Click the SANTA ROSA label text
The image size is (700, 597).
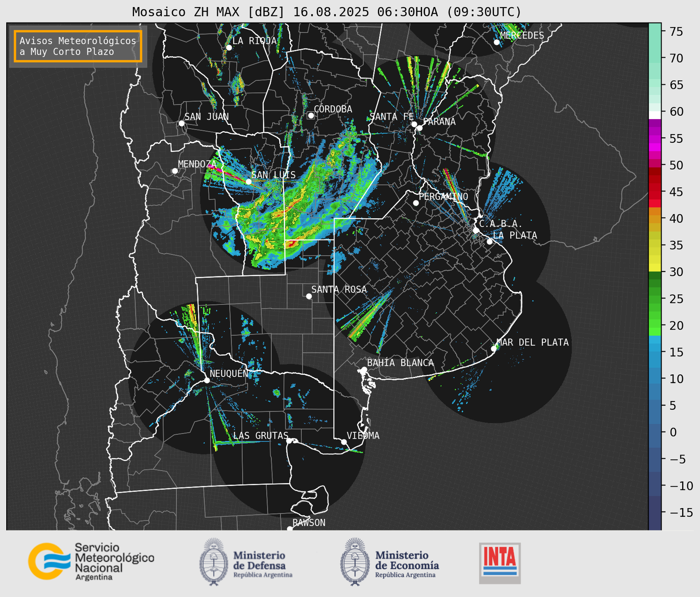(x=339, y=289)
